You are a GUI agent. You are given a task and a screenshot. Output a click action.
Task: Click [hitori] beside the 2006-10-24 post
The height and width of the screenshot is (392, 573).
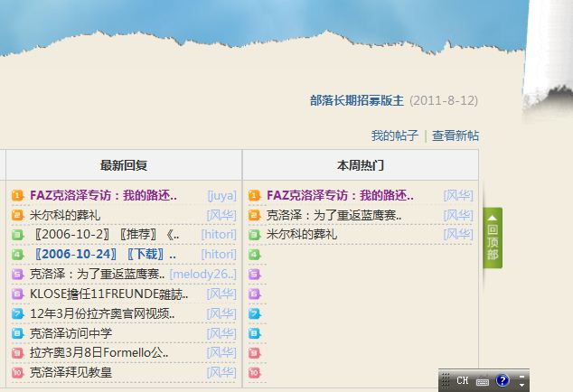(219, 255)
